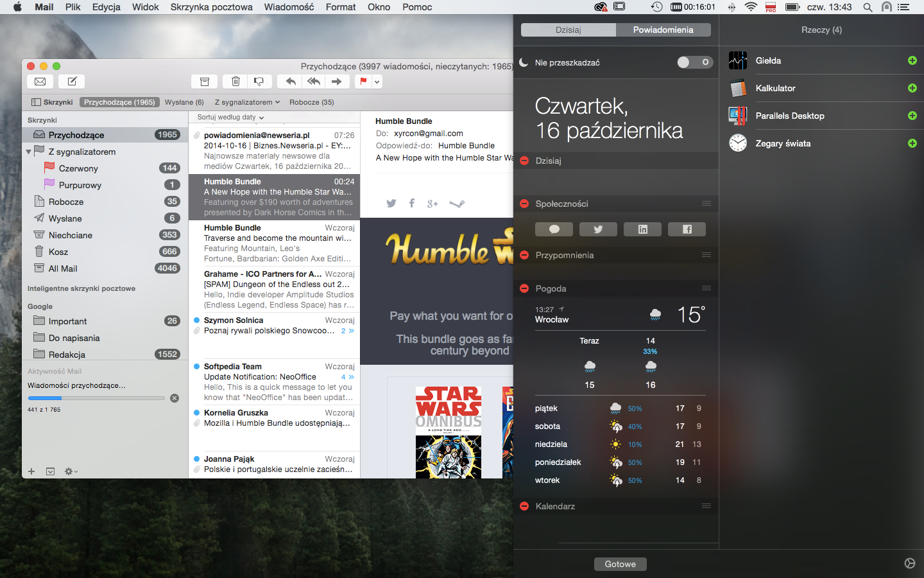924x578 pixels.
Task: Click the Get Mail envelope icon
Action: [x=40, y=82]
